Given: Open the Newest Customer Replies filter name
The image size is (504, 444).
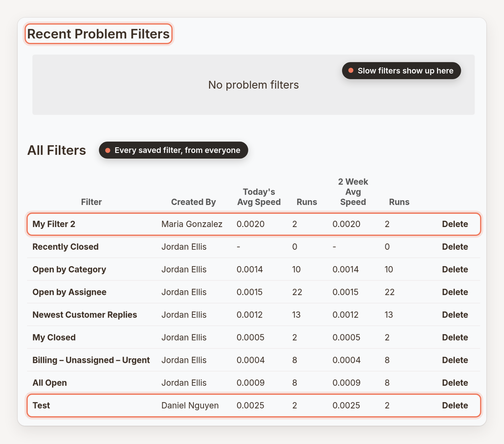Looking at the screenshot, I should pos(85,315).
